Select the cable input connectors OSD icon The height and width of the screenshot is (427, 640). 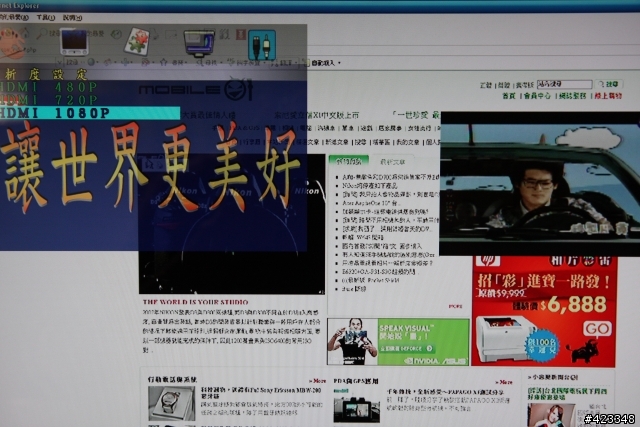(x=262, y=45)
